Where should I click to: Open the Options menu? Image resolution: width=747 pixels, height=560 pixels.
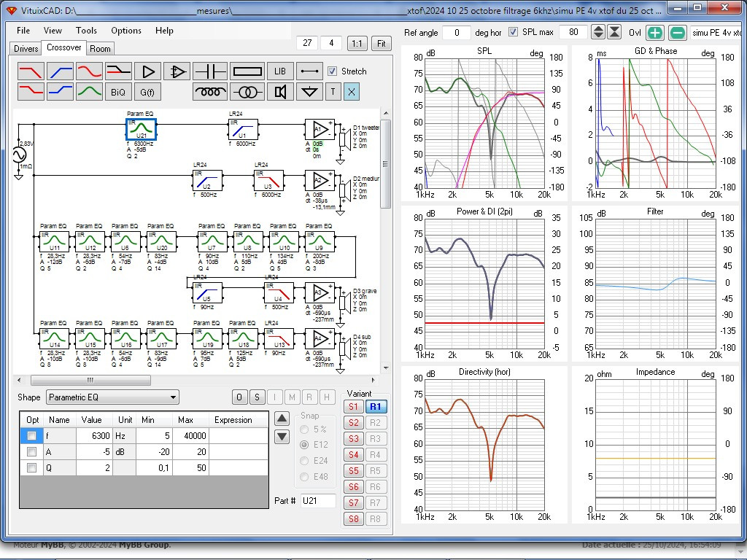(x=126, y=31)
